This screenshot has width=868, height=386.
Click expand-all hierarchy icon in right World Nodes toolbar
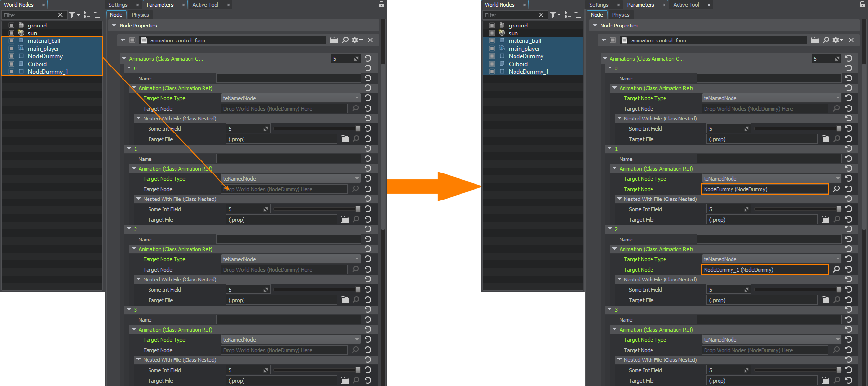[x=568, y=15]
